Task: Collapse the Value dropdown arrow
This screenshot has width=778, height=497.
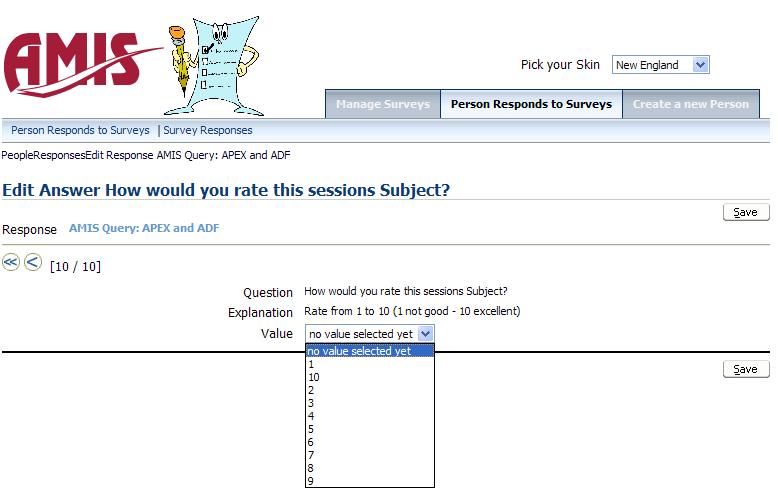Action: [426, 334]
